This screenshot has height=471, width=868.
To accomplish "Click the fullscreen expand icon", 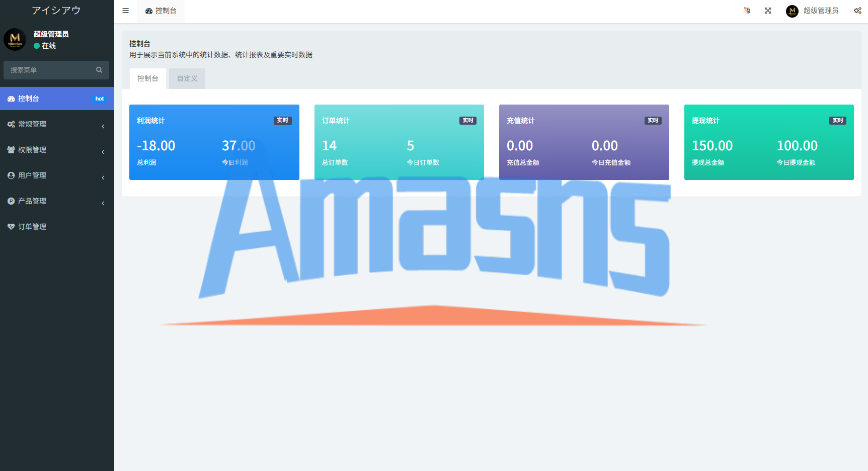I will tap(768, 11).
